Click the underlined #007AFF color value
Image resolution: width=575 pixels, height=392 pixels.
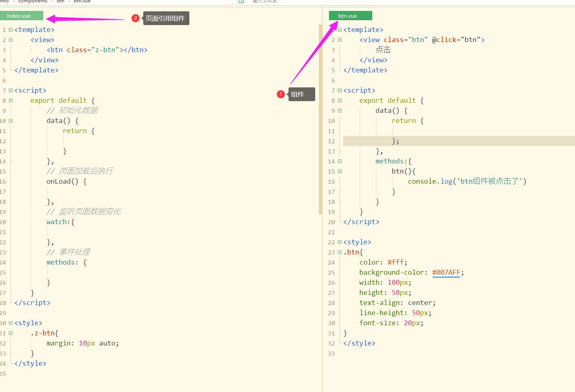(x=446, y=272)
